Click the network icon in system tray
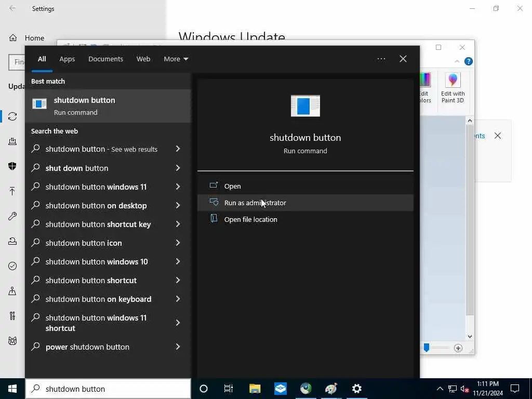Viewport: 532px width, 399px height. (453, 389)
